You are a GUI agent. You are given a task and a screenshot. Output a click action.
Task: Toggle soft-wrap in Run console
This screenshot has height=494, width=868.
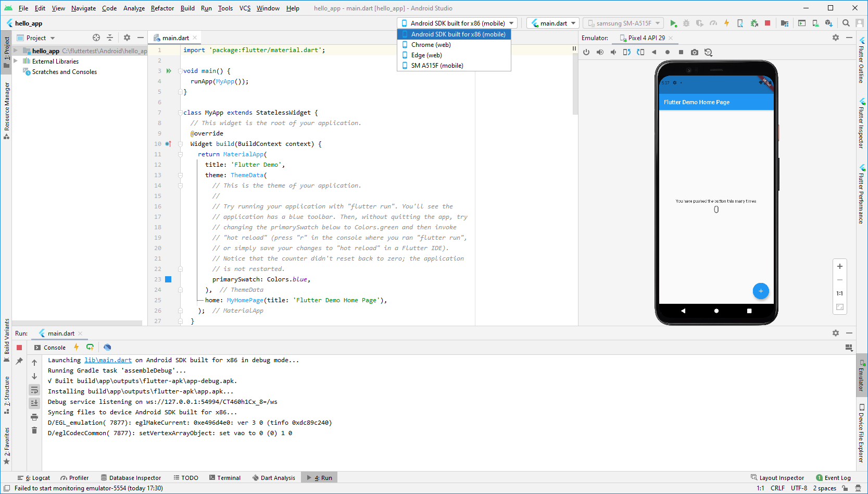(34, 390)
